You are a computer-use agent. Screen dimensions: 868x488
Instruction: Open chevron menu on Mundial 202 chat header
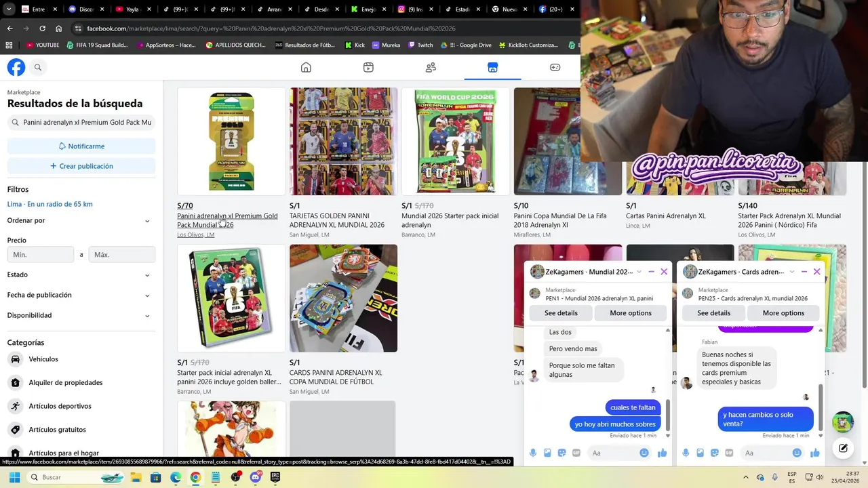[639, 272]
